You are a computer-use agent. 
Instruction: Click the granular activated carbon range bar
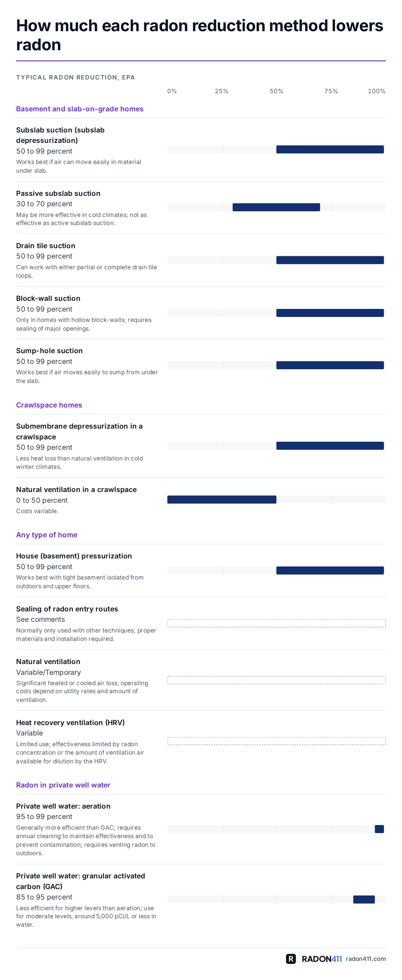click(x=364, y=900)
